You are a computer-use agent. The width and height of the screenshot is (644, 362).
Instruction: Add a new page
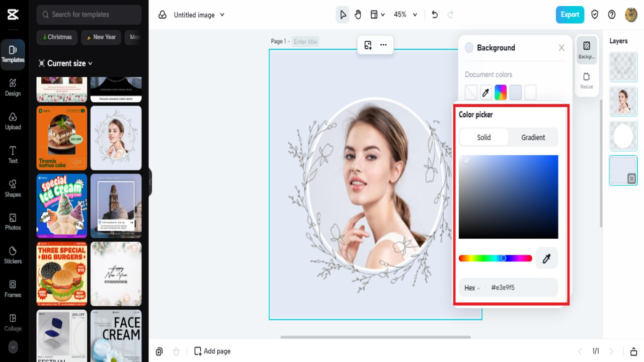[x=212, y=351]
